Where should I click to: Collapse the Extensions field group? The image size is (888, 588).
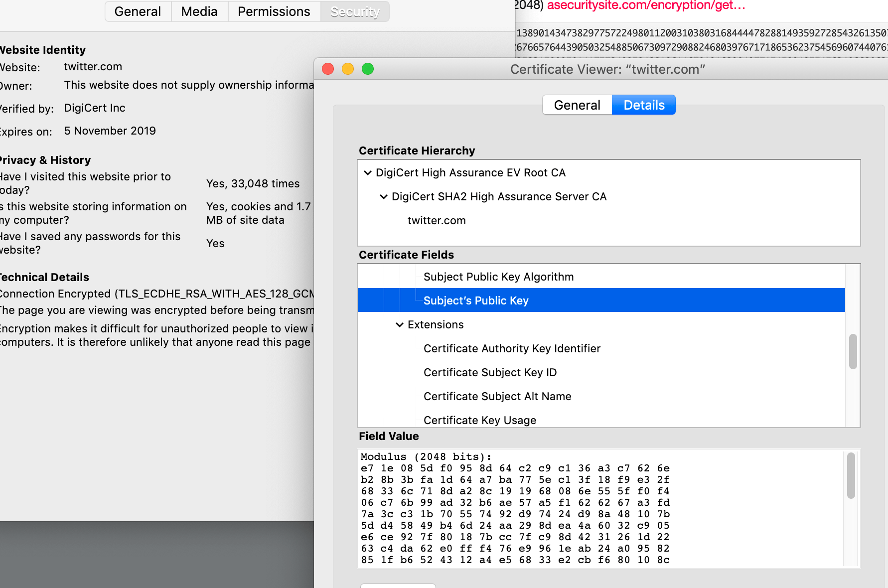400,325
